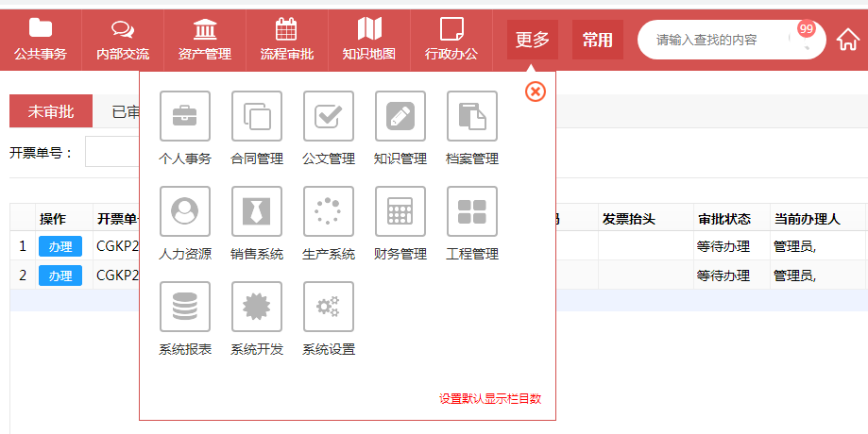Viewport: 868px width, 434px height.
Task: Launch 生产系统 icon
Action: pyautogui.click(x=329, y=212)
